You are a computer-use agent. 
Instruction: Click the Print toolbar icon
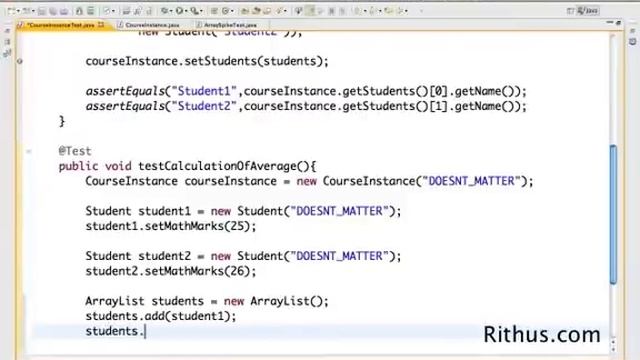(64, 11)
